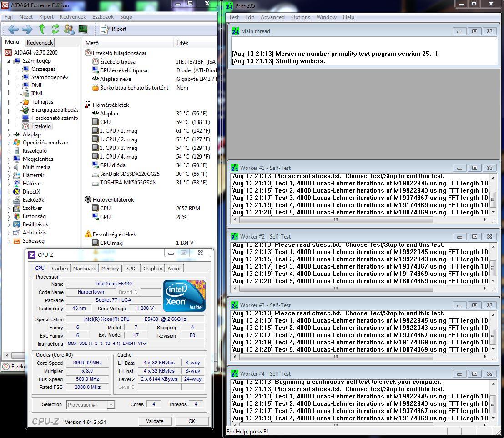The height and width of the screenshot is (438, 504).
Task: Switch to CPU-Z About tab
Action: pos(174,269)
